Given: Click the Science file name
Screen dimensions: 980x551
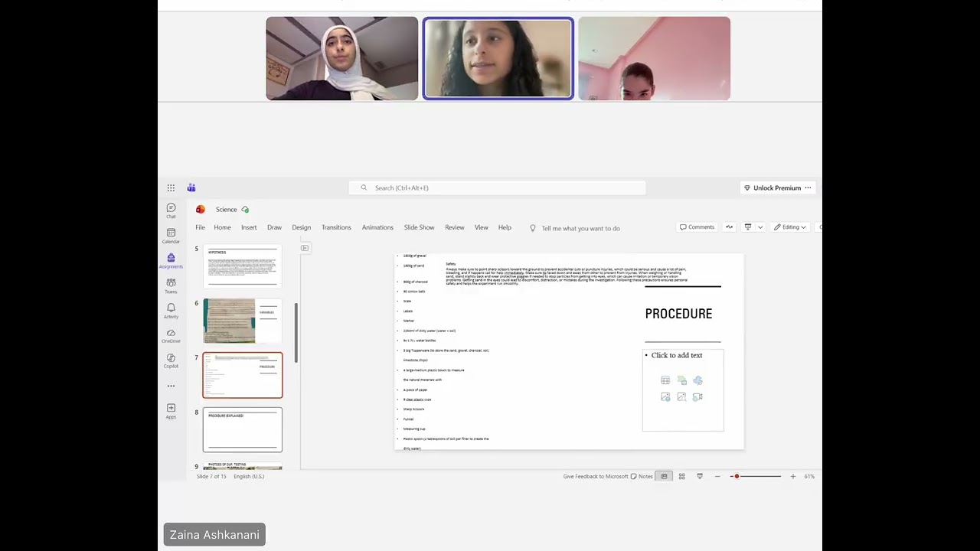Looking at the screenshot, I should point(226,209).
